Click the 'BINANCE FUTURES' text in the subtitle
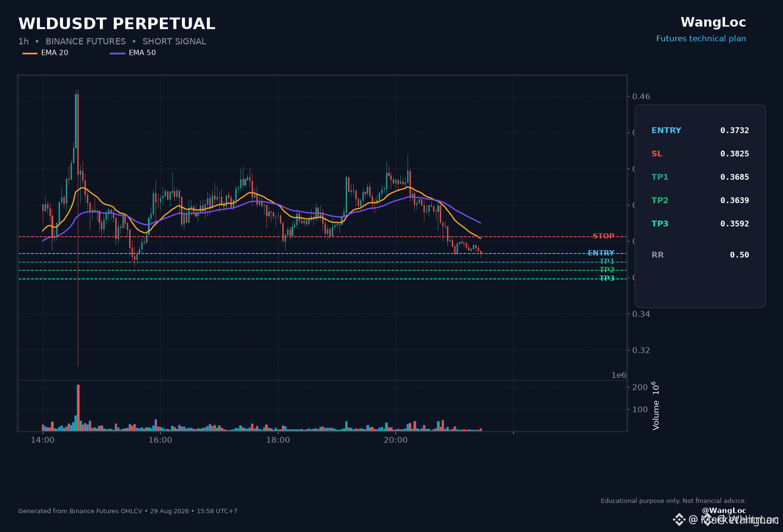The width and height of the screenshot is (783, 532). [85, 41]
